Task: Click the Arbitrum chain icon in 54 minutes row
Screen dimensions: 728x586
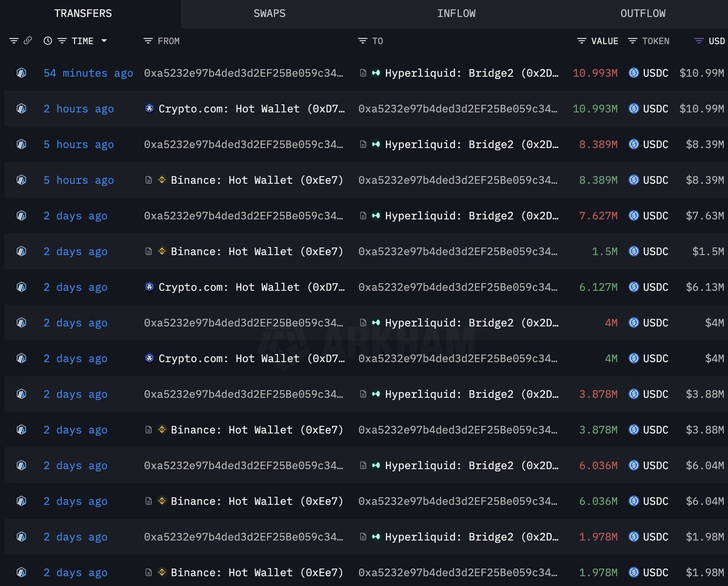Action: (x=21, y=73)
